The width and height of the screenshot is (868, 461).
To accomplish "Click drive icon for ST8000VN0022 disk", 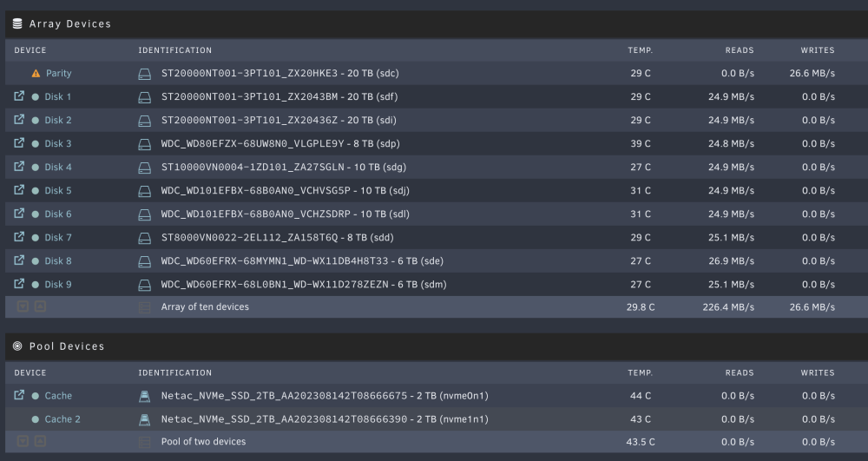I will pyautogui.click(x=144, y=239).
